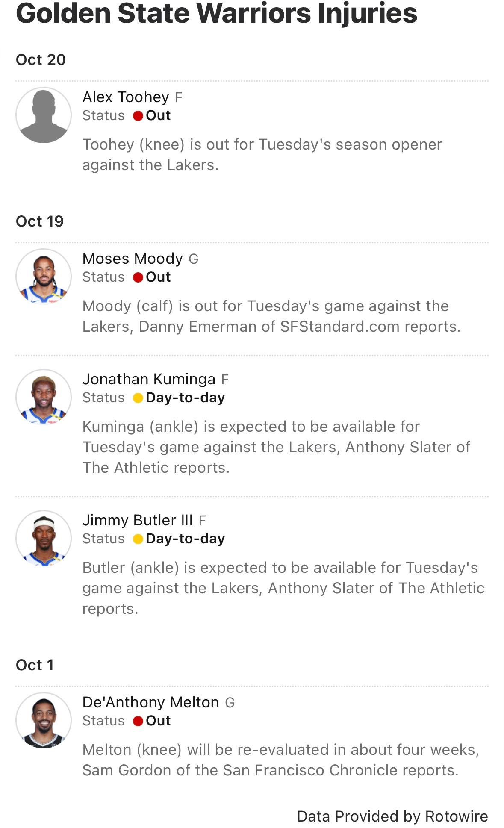504x828 pixels.
Task: Click Data Provided by Rotowire credit
Action: (392, 816)
